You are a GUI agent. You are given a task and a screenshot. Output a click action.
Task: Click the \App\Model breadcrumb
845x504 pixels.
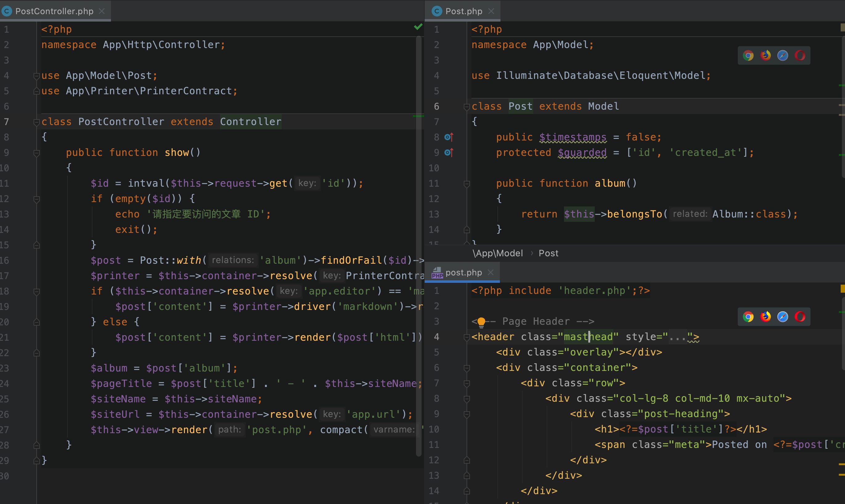pos(498,253)
